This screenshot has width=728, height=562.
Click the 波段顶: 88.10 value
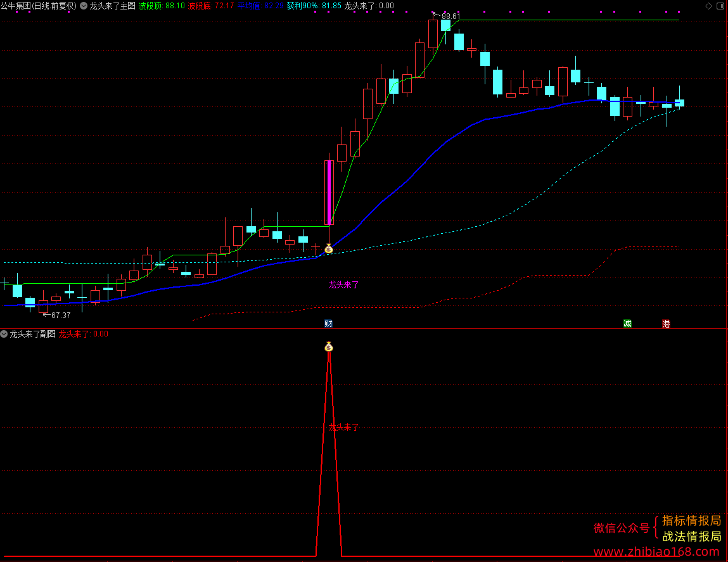coord(162,6)
